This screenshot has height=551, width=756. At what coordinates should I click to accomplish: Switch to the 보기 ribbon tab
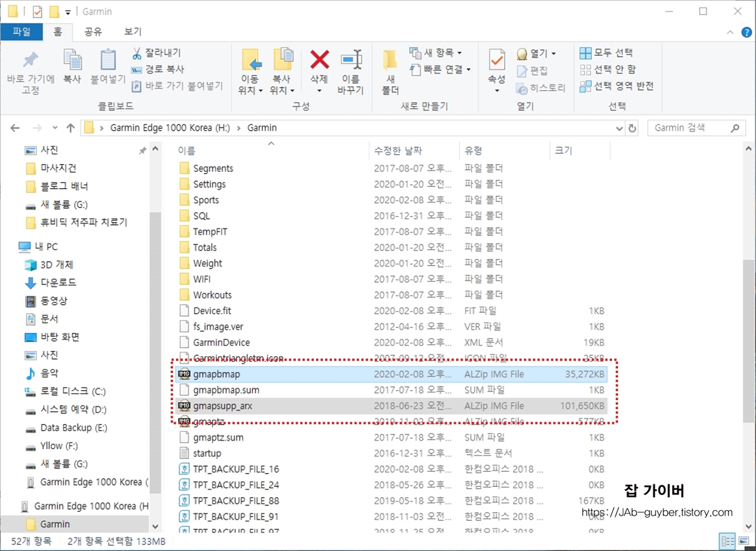[x=131, y=32]
